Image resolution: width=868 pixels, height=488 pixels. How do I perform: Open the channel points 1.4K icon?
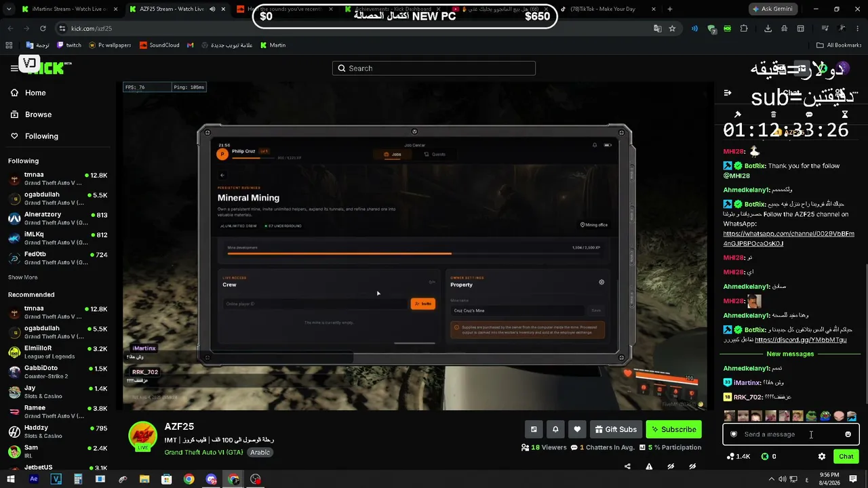(738, 457)
